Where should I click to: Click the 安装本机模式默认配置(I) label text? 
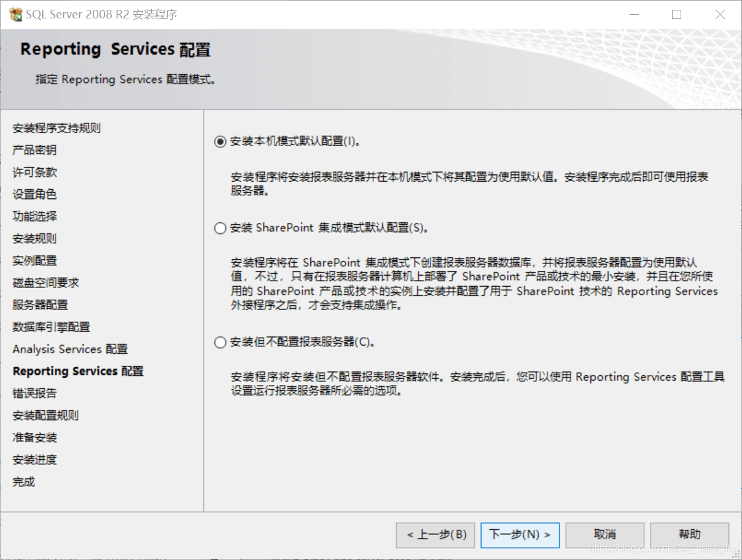(295, 141)
